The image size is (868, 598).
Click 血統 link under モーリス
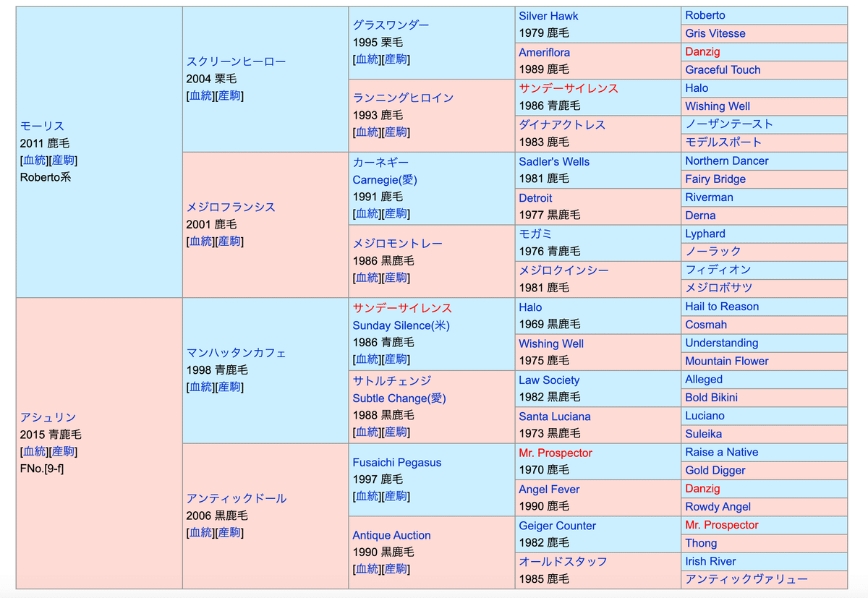coord(34,160)
